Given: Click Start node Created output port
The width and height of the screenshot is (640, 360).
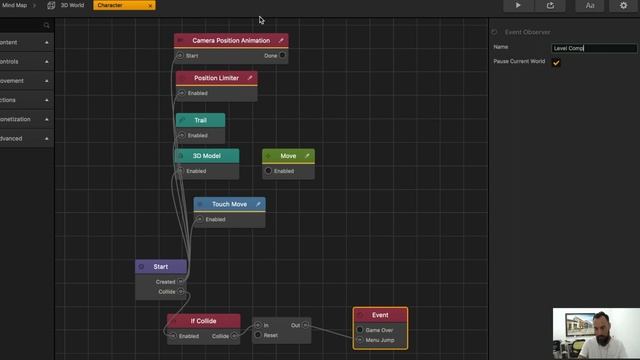Looking at the screenshot, I should (181, 282).
